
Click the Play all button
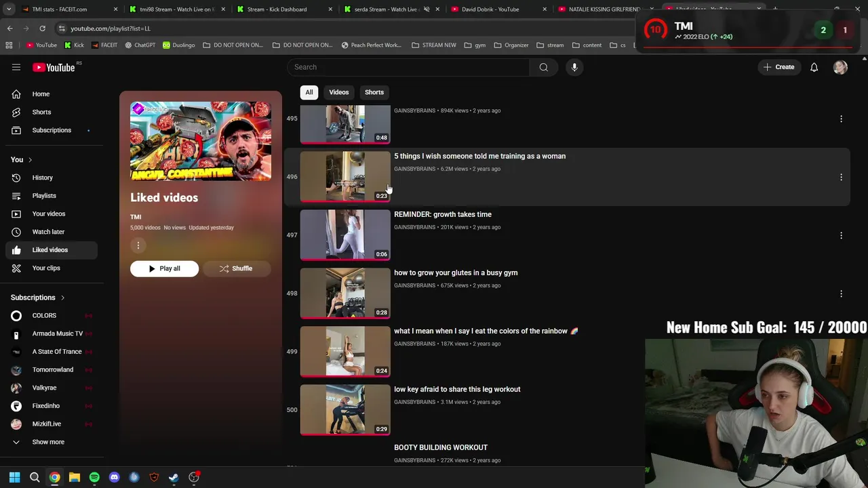tap(164, 268)
